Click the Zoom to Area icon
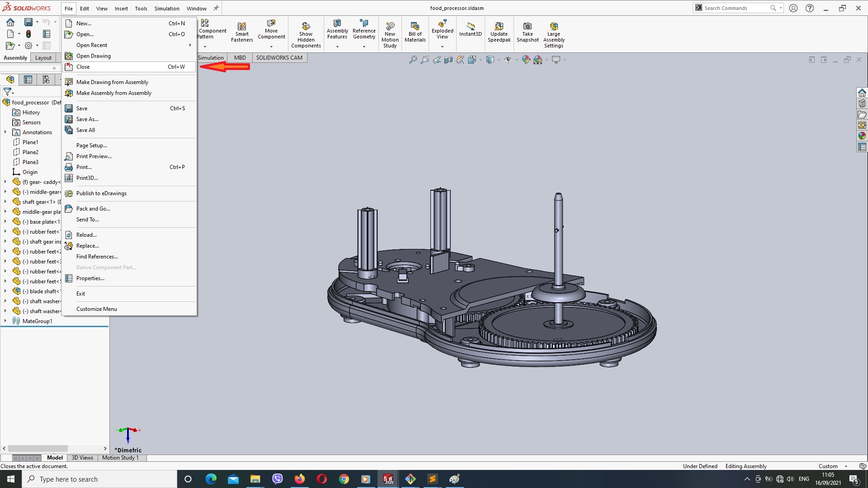The height and width of the screenshot is (488, 868). [x=425, y=60]
